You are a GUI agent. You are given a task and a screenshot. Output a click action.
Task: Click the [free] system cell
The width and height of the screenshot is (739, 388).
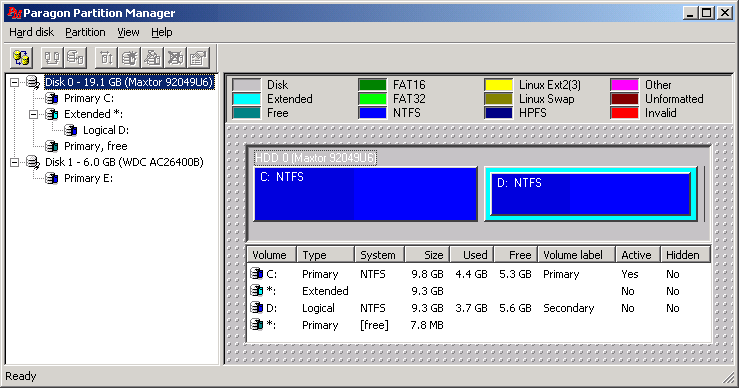coord(374,325)
